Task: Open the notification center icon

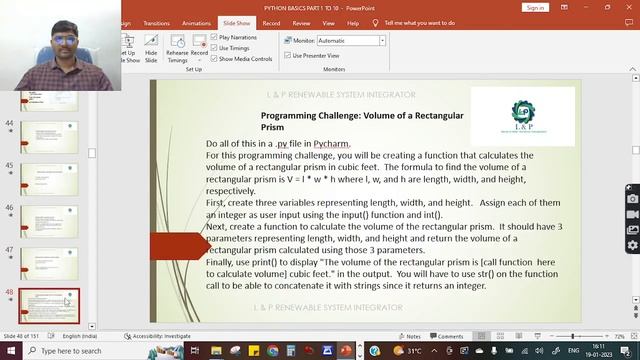Action: (x=625, y=351)
